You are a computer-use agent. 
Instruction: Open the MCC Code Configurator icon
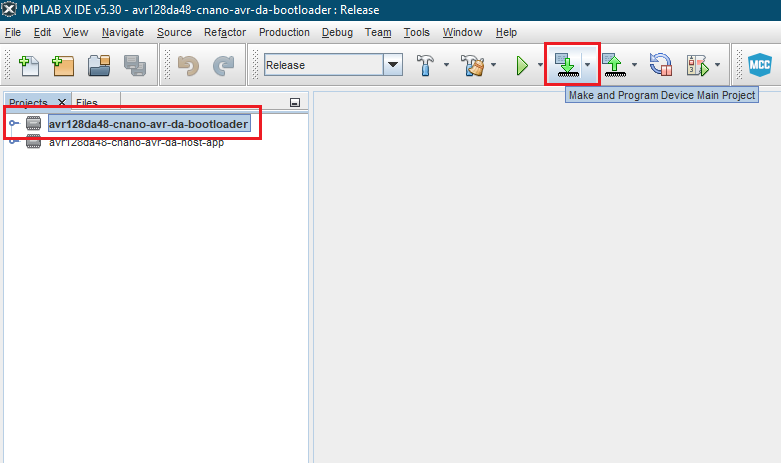click(760, 65)
